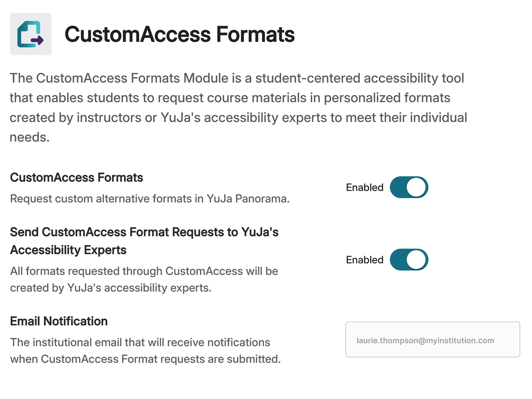Click the personalized formats phrase in the intro

(x=387, y=98)
